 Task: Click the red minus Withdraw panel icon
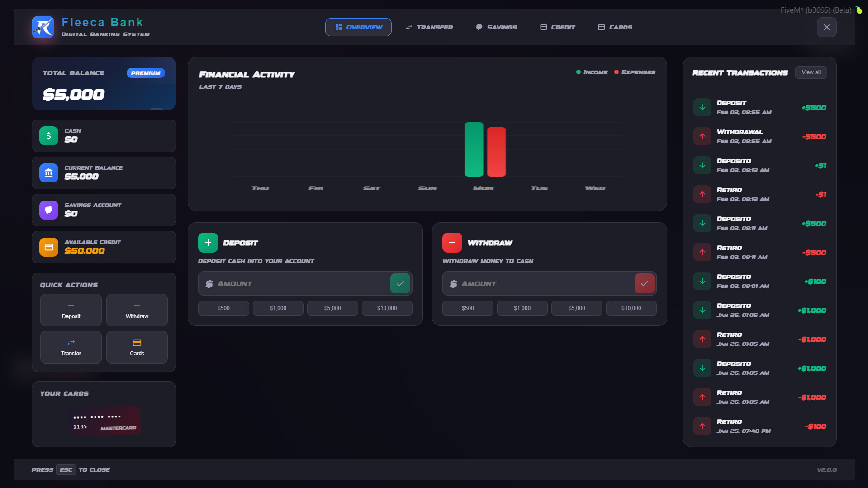coord(452,243)
